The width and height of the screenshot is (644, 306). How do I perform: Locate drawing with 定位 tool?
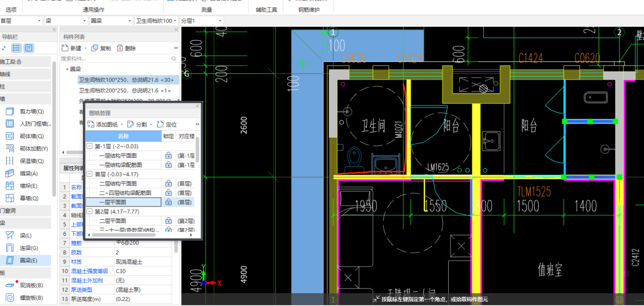167,125
